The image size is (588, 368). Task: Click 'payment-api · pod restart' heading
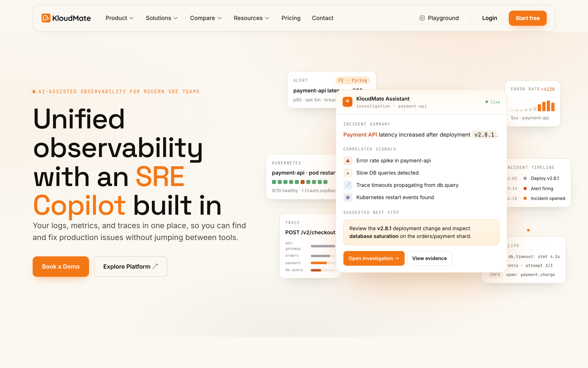[x=304, y=173]
